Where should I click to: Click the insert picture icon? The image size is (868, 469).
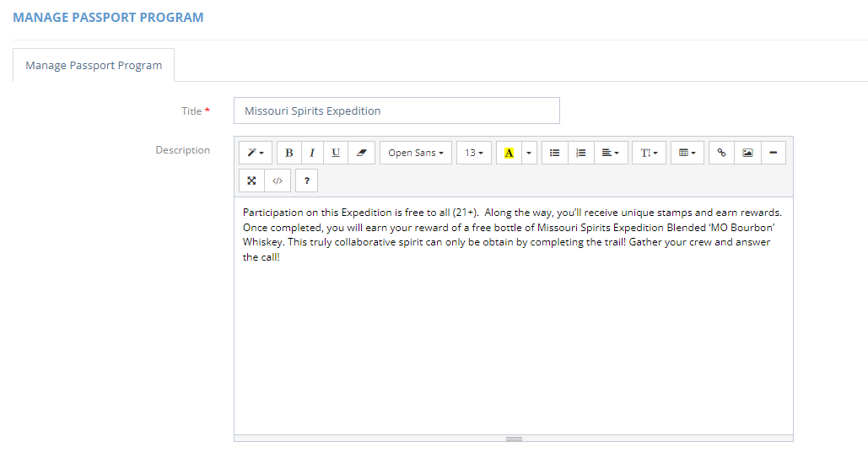(x=747, y=153)
